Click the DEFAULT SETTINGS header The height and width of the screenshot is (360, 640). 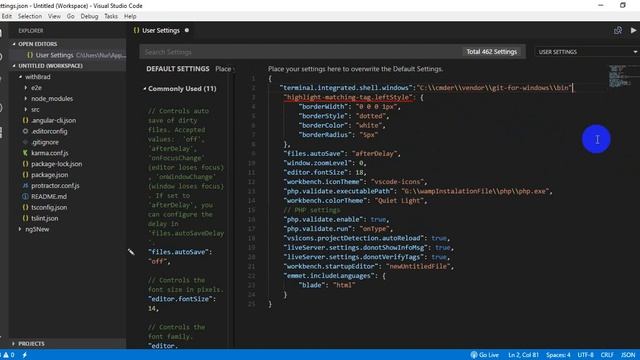(178, 69)
